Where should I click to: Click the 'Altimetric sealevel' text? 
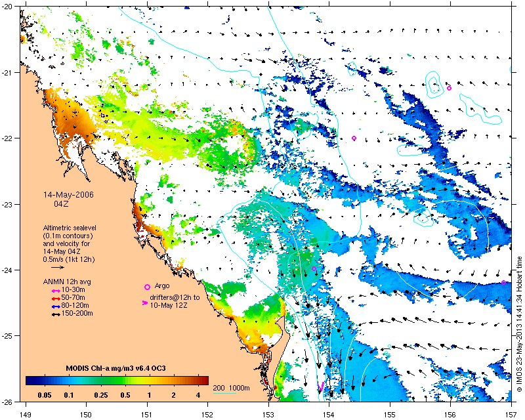point(70,228)
